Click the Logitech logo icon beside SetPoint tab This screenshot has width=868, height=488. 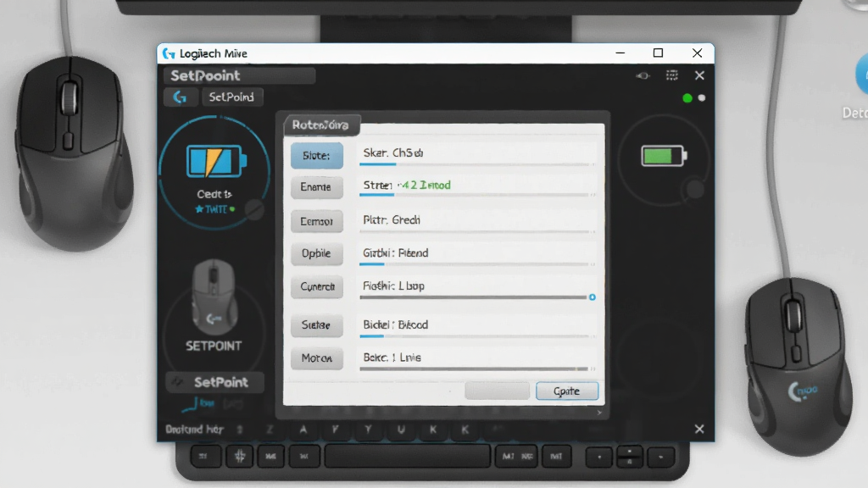tap(181, 97)
